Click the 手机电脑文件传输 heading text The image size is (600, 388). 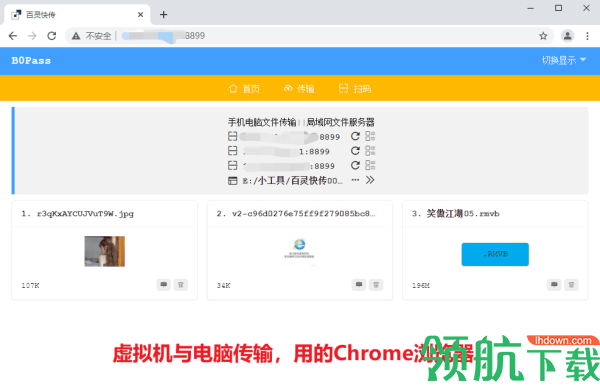262,122
